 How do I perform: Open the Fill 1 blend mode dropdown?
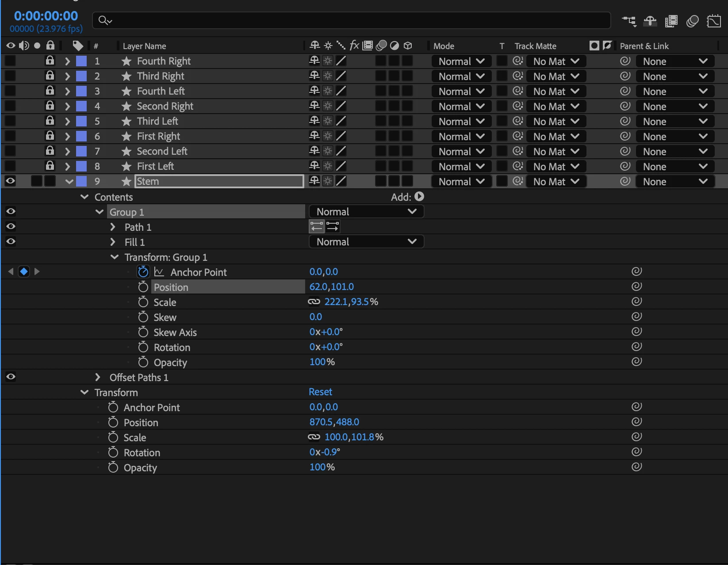[366, 242]
